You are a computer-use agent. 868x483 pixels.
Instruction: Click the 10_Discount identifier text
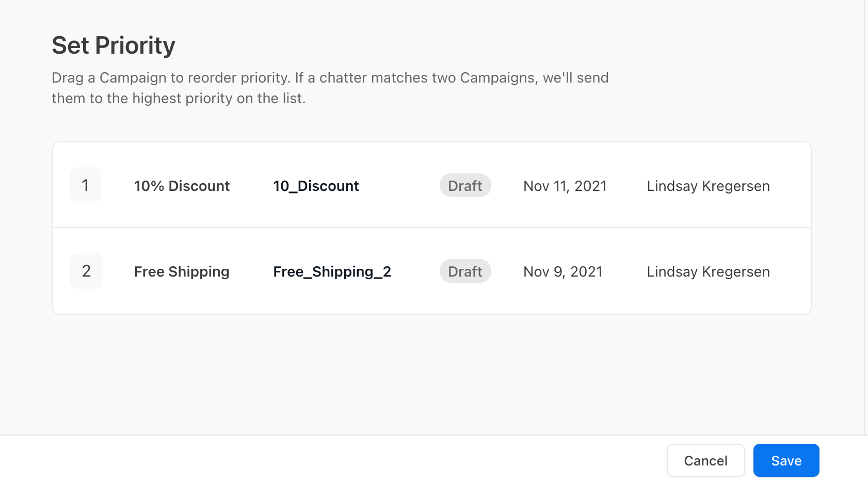316,186
